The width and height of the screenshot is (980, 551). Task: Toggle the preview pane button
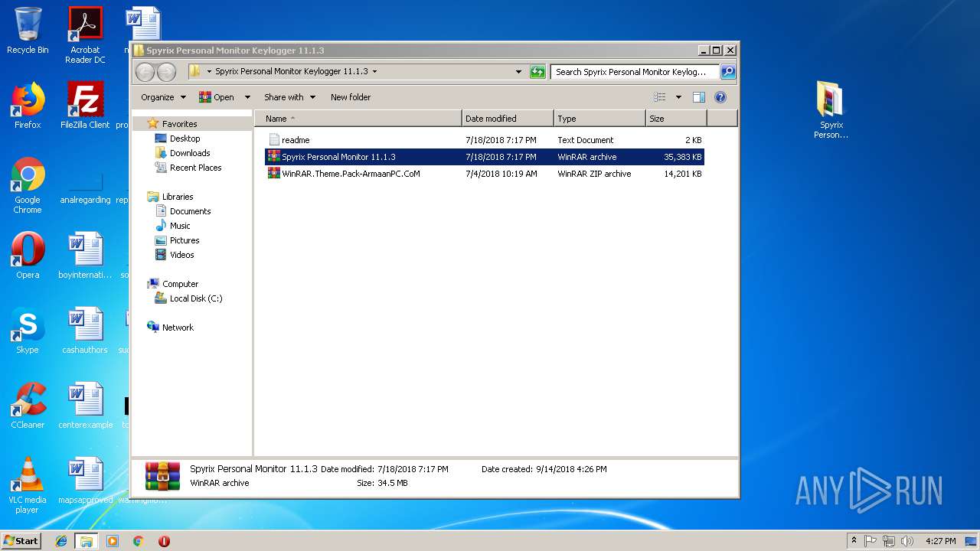[x=698, y=97]
